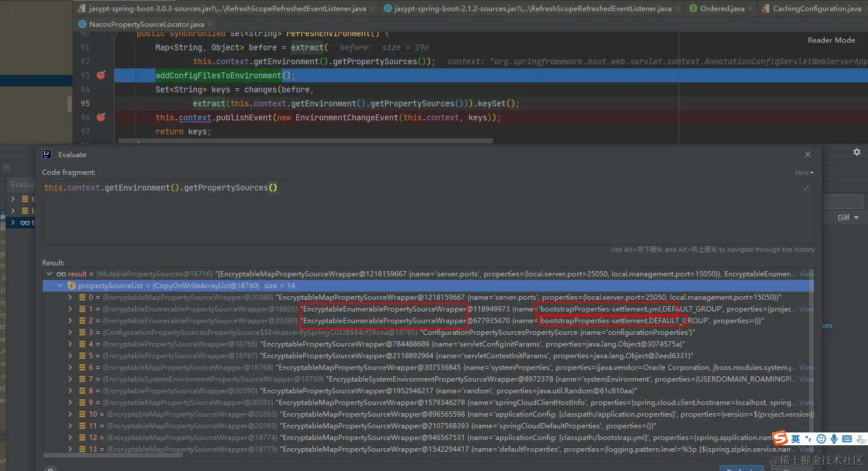Toggle Sogou English/Chinese mode indicator
868x471 pixels.
(x=796, y=439)
